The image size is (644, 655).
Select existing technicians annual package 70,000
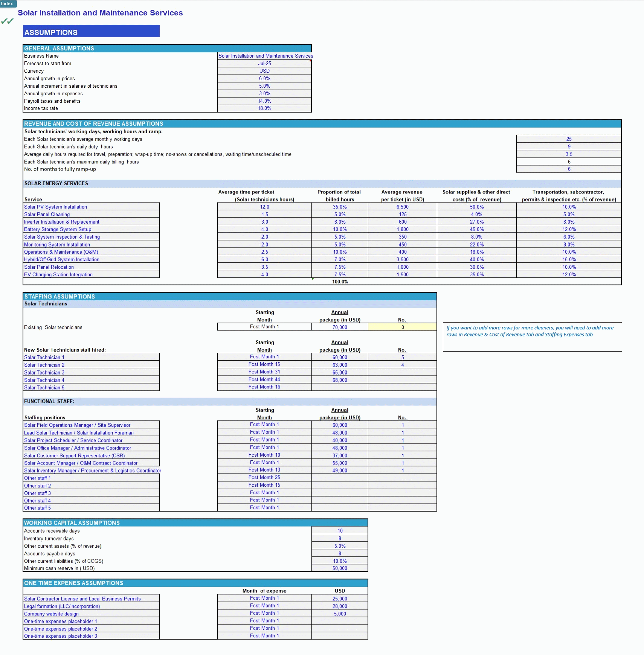click(340, 327)
